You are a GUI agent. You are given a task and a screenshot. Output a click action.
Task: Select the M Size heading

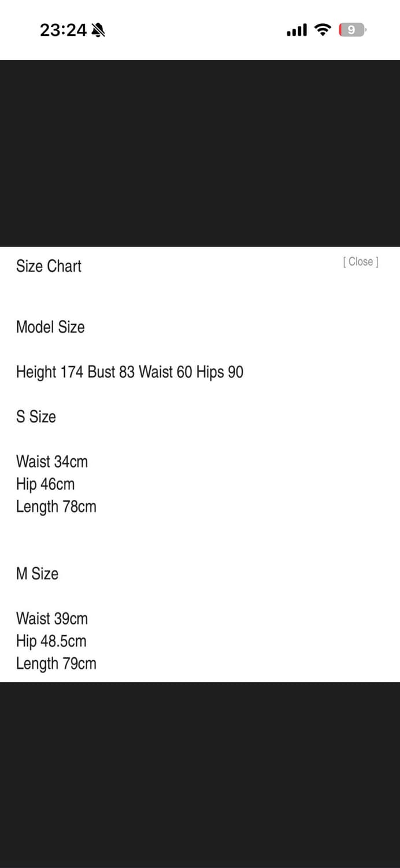click(37, 574)
